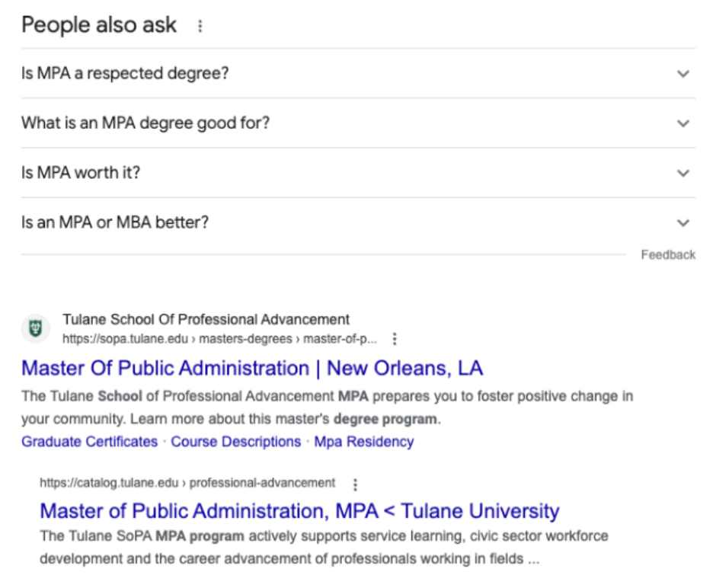The width and height of the screenshot is (716, 588).
Task: Open Graduate Certificates sitelink
Action: pyautogui.click(x=90, y=442)
